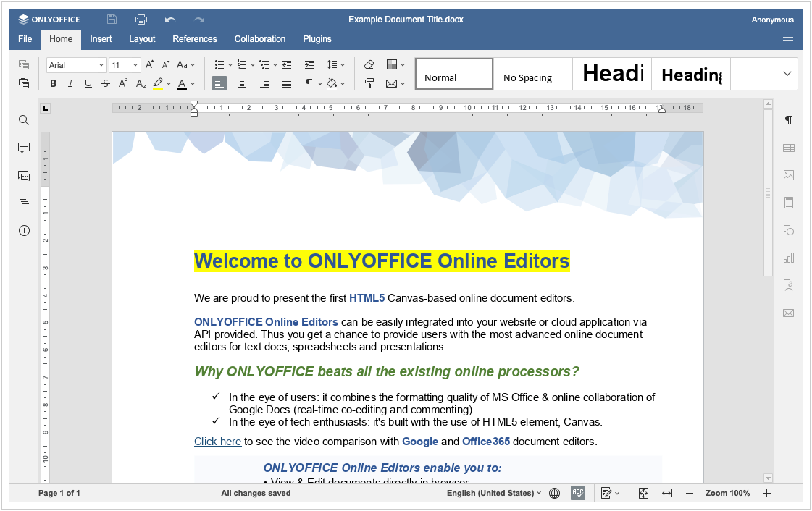Decrease paragraph indent
This screenshot has height=511, width=812.
point(287,64)
